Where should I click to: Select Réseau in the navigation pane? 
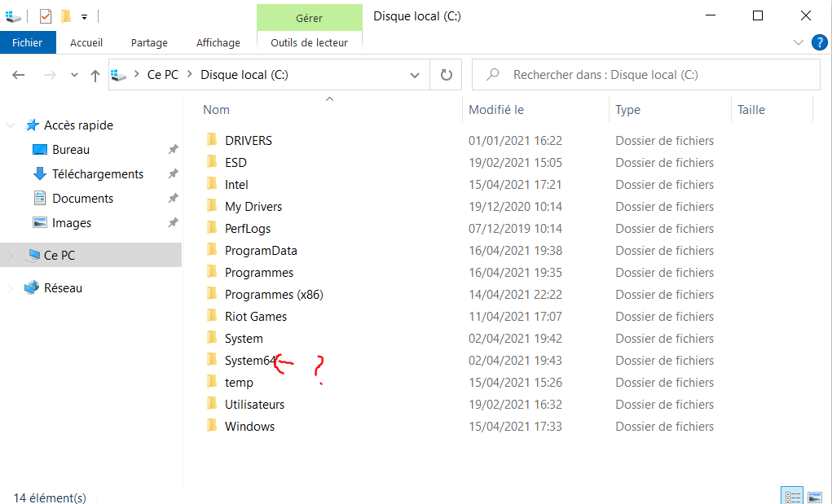click(x=63, y=287)
